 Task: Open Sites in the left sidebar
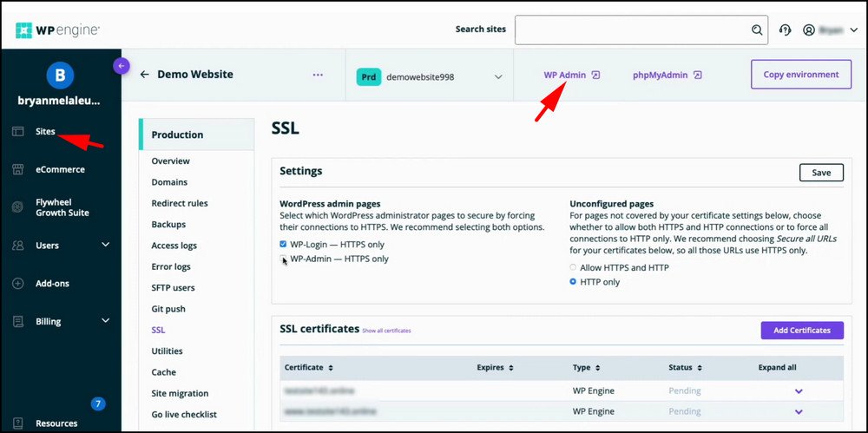point(45,132)
